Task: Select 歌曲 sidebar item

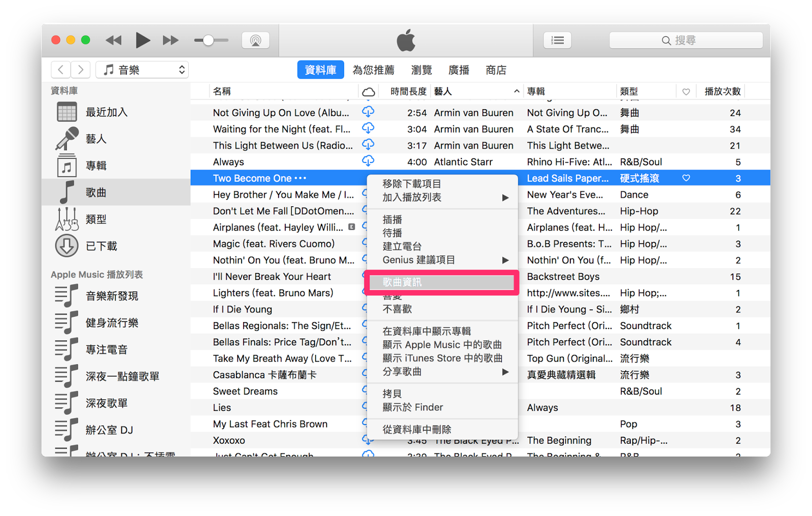Action: [116, 192]
